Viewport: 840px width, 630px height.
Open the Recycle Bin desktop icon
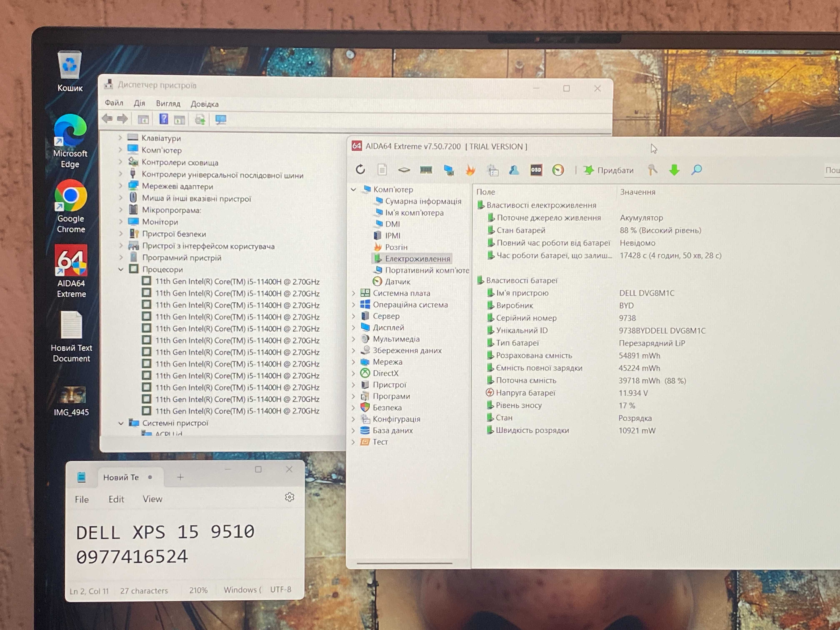(x=70, y=71)
